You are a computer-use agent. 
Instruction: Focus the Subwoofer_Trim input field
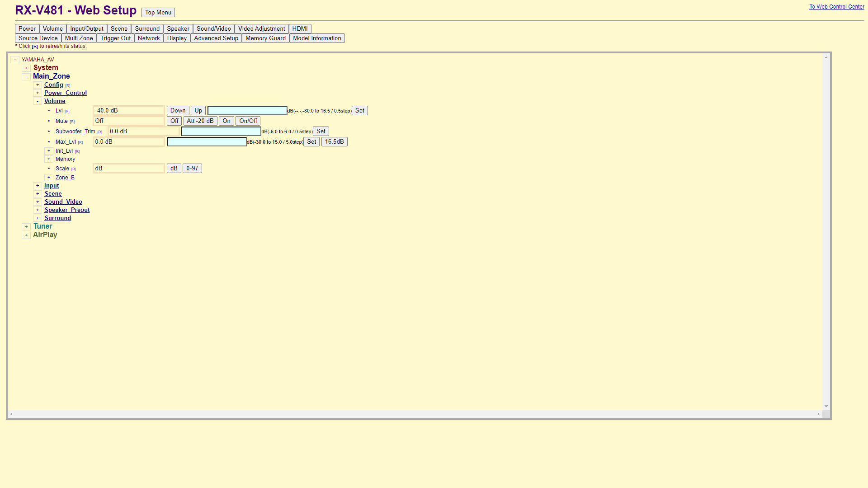(221, 131)
